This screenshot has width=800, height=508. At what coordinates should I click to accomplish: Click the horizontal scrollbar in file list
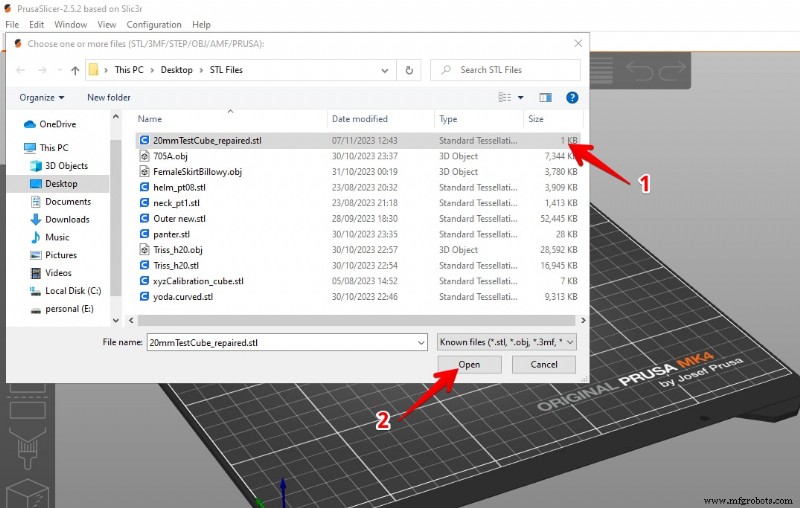pos(356,320)
